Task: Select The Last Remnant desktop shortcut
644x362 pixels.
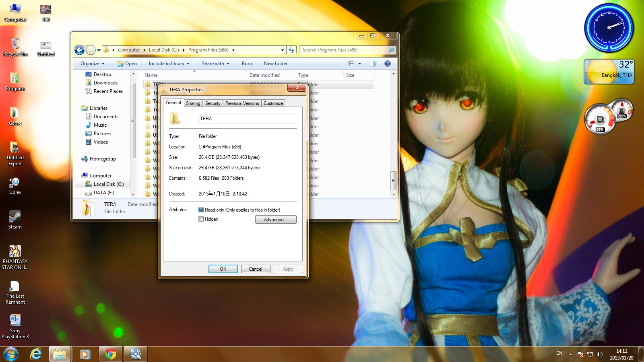Action: coord(15,292)
